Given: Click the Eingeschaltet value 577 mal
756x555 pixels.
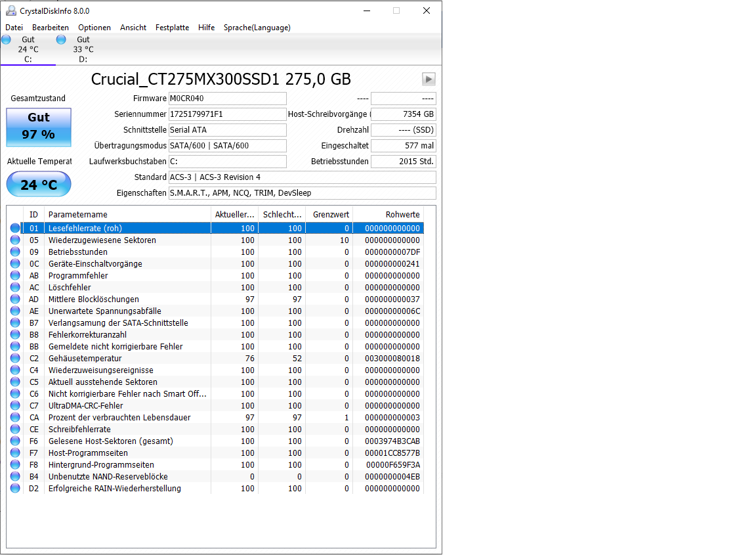Looking at the screenshot, I should pos(404,146).
